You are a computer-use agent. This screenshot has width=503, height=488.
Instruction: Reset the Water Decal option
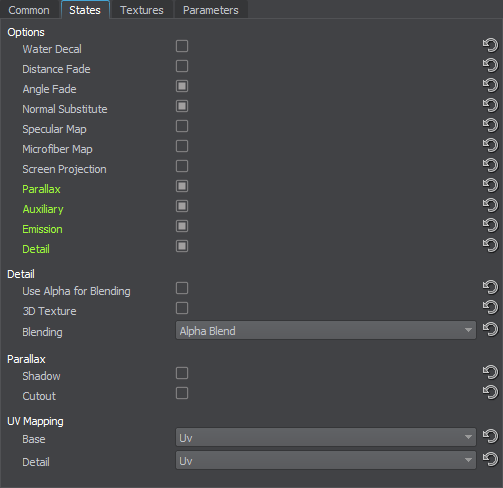pos(490,45)
